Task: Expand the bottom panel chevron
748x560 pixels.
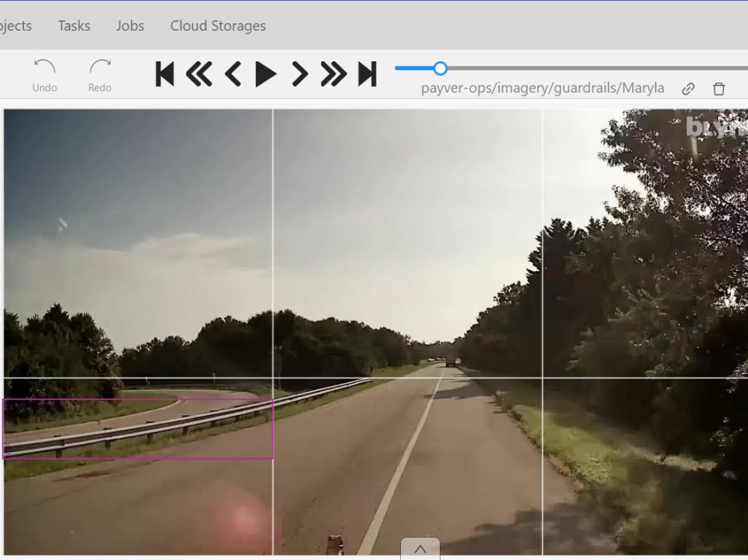Action: coord(420,549)
